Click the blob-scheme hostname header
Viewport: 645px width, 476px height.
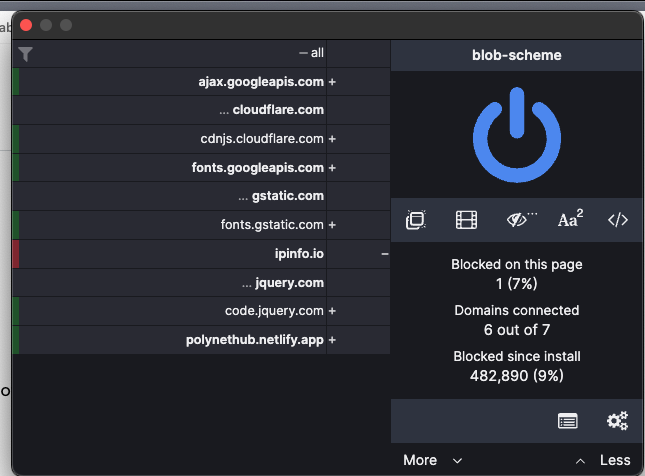pos(517,55)
